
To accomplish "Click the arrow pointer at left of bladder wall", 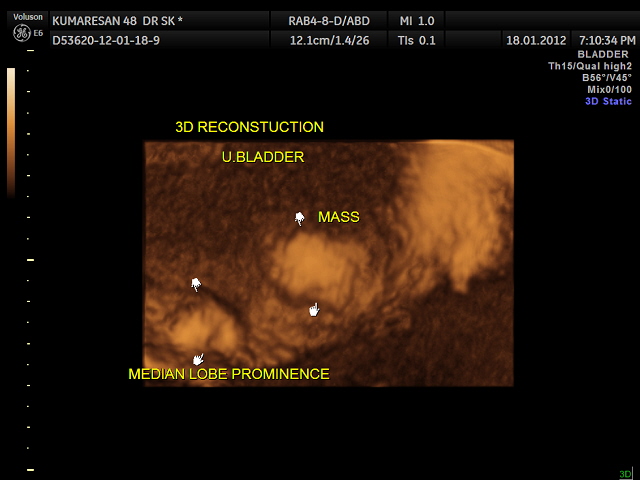I will pos(196,284).
